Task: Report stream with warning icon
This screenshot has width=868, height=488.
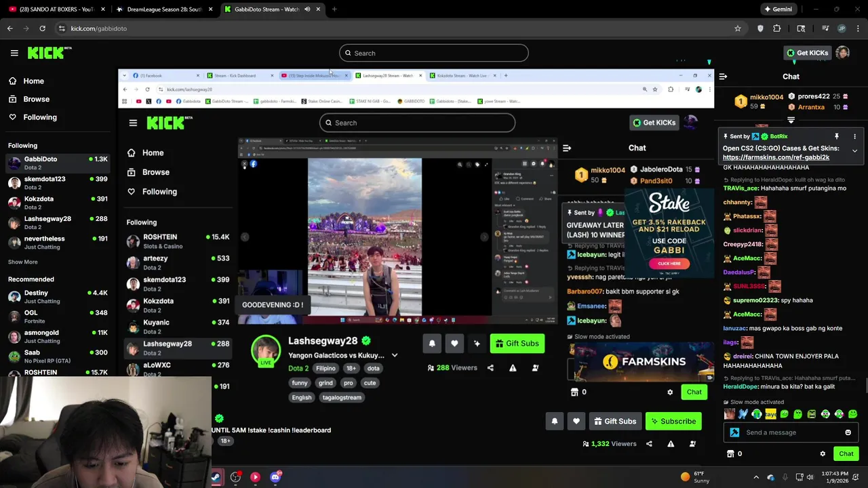Action: (x=671, y=444)
